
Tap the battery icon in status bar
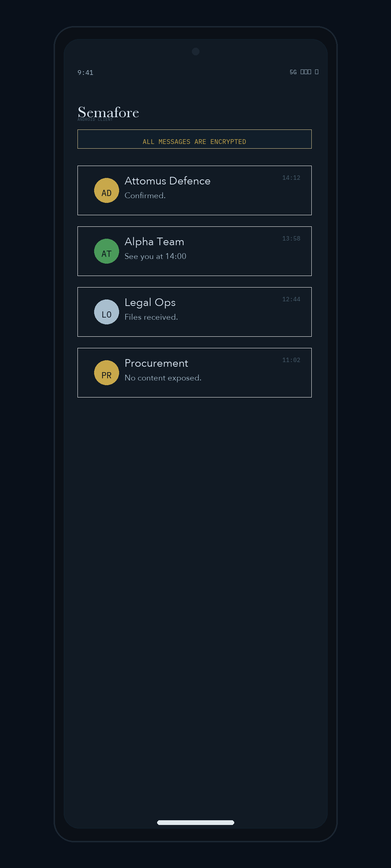coord(317,72)
